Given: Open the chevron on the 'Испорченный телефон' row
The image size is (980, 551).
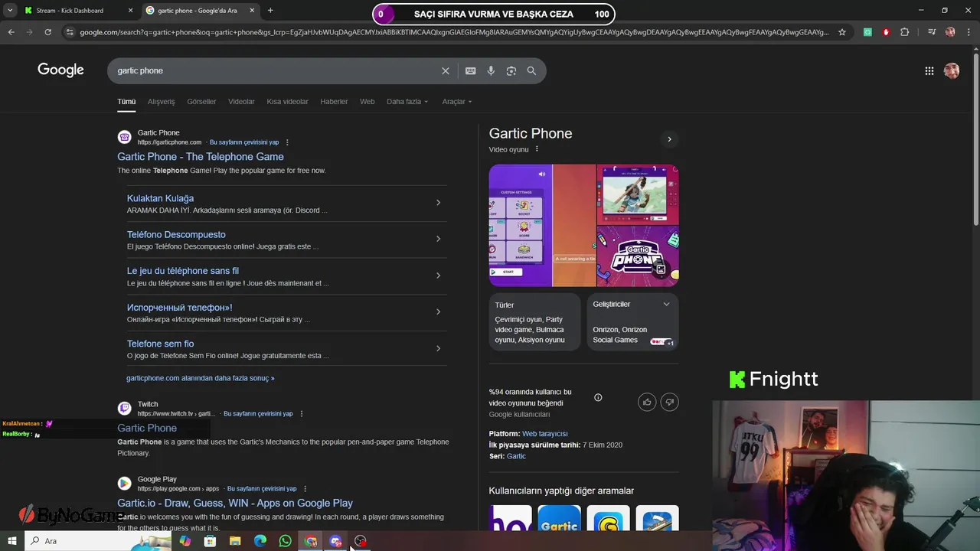Looking at the screenshot, I should pos(438,311).
